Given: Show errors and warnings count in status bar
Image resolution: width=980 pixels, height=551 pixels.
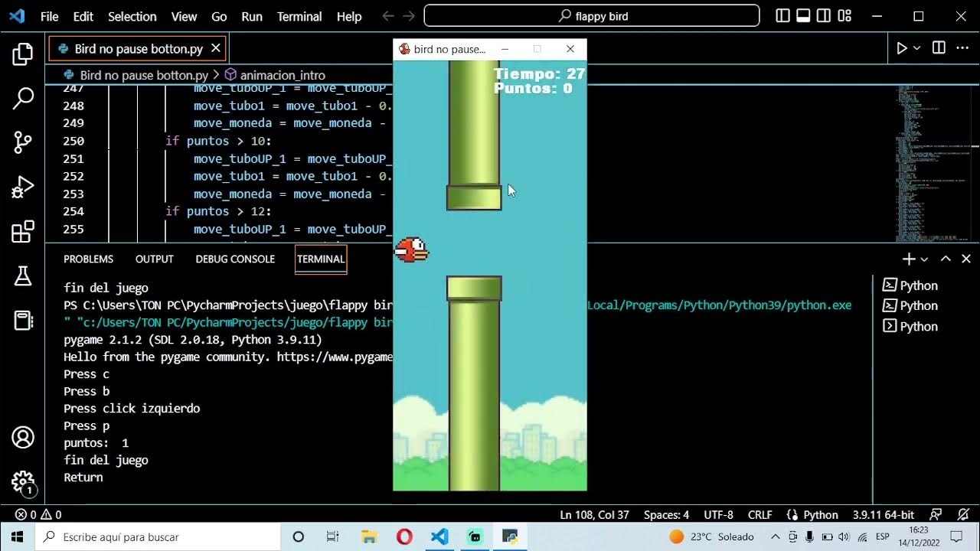Looking at the screenshot, I should coord(38,515).
